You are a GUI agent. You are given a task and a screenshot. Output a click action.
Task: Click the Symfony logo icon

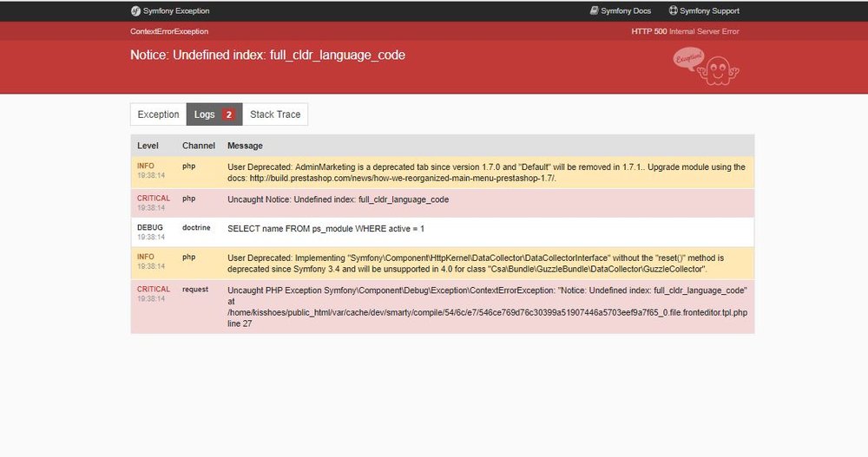pyautogui.click(x=135, y=11)
